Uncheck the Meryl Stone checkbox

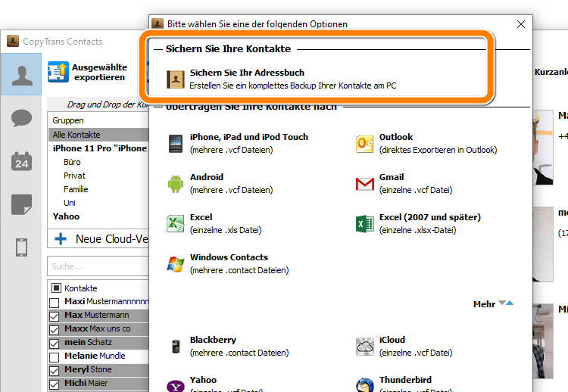[x=55, y=371]
